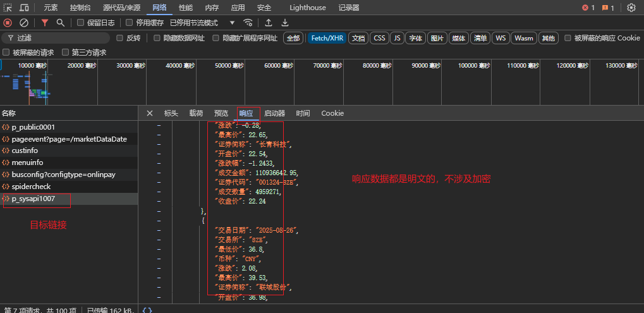Open the Lighthouse panel
This screenshot has width=644, height=313.
308,8
